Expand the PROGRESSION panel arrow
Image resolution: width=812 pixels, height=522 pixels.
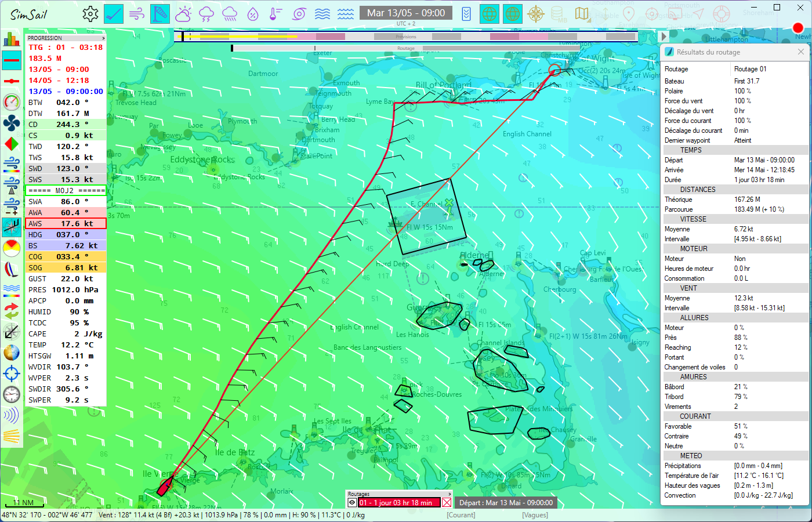coord(104,38)
